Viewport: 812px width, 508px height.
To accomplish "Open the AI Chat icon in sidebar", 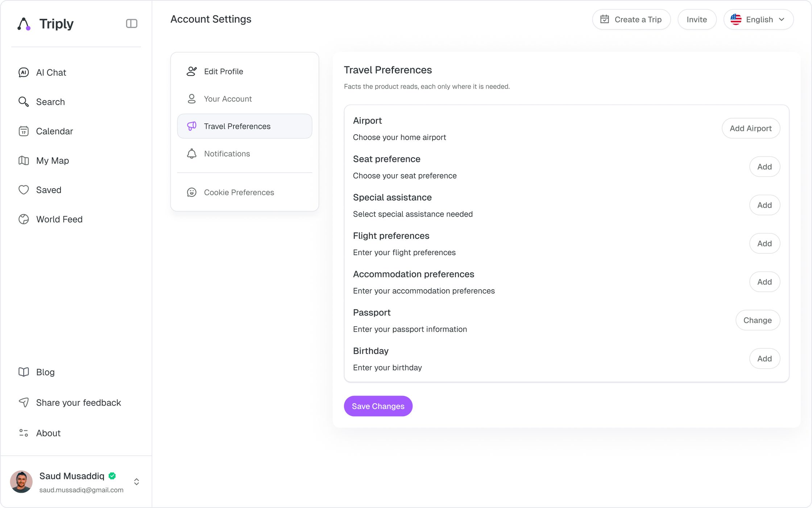I will coord(24,73).
